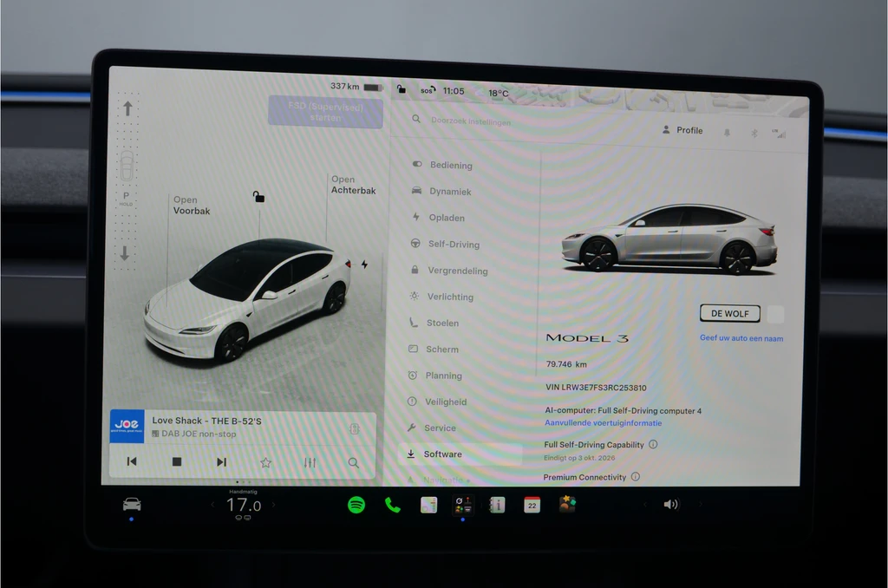888x588 pixels.
Task: Click the JOE radio station logo
Action: pyautogui.click(x=127, y=426)
